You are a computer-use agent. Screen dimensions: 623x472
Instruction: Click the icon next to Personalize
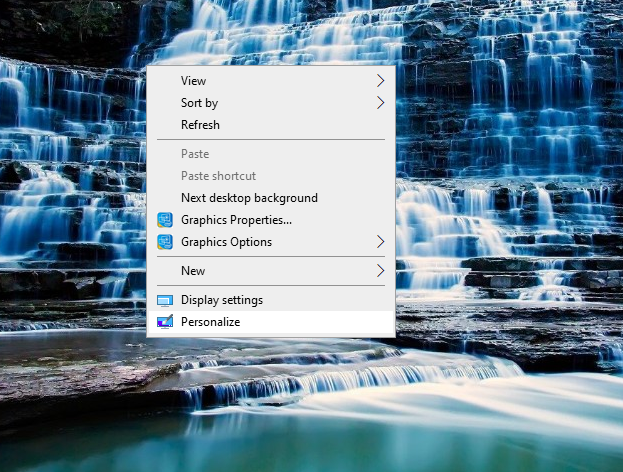(x=165, y=322)
